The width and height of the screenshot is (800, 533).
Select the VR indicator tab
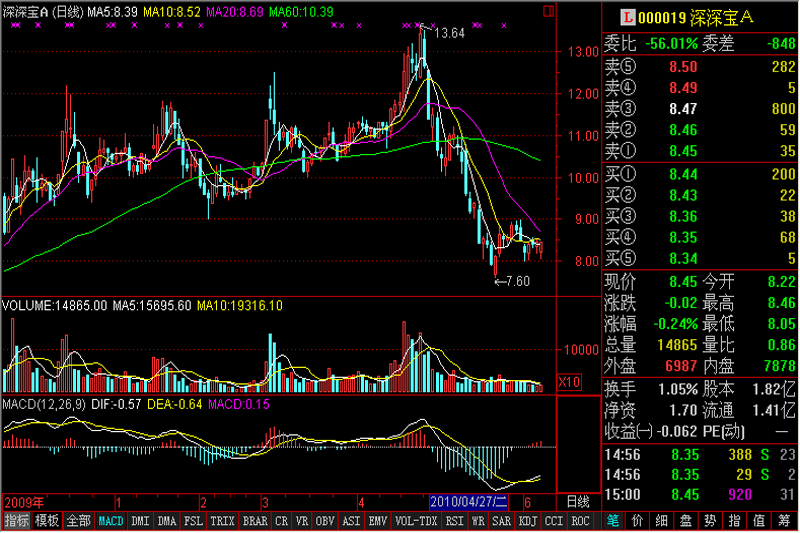point(302,521)
